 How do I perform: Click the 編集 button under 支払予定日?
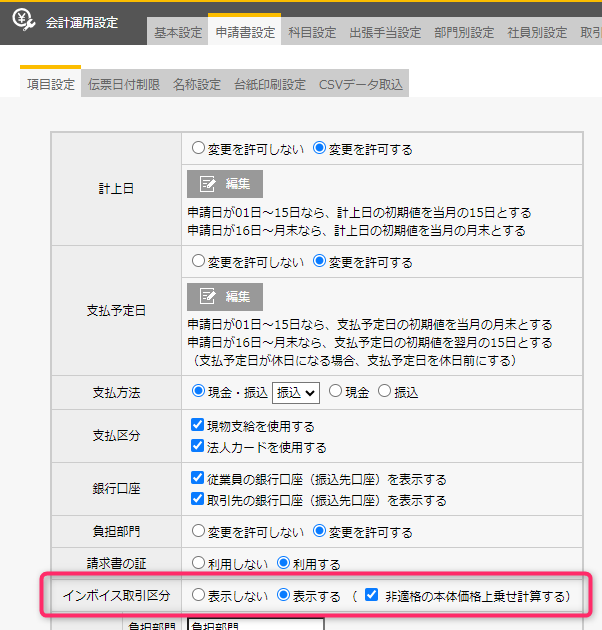225,297
